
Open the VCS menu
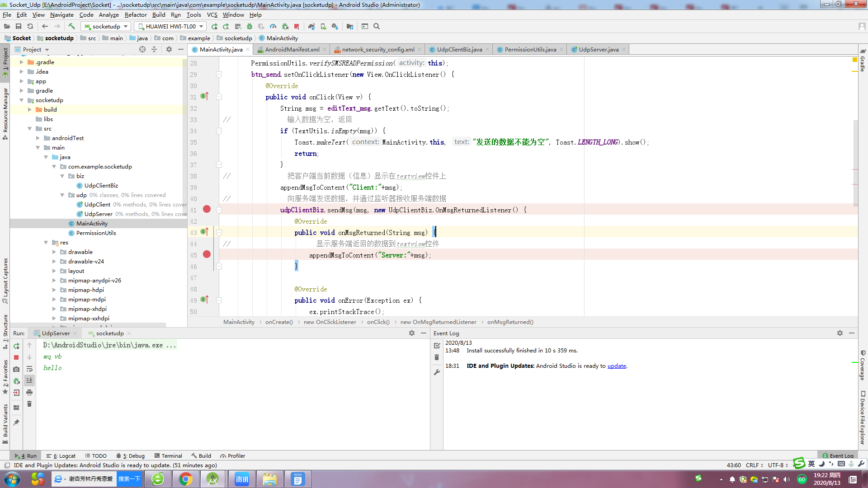(x=212, y=14)
